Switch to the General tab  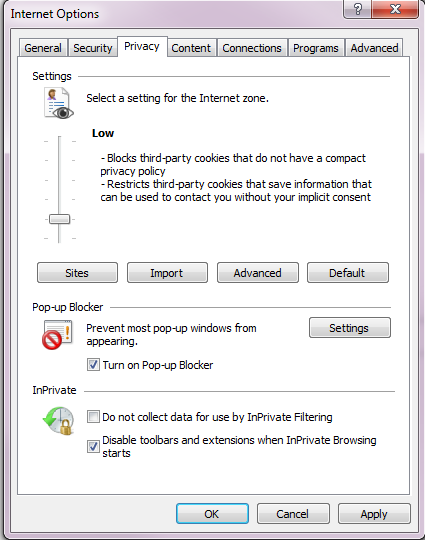43,48
